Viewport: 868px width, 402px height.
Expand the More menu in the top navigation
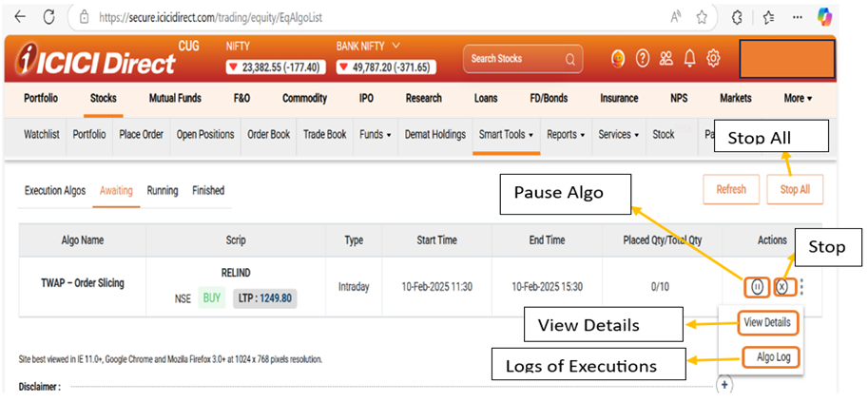(797, 98)
